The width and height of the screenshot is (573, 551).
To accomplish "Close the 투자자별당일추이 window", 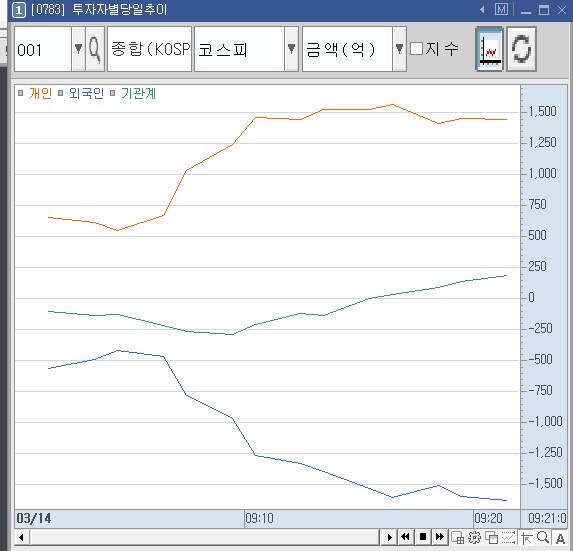I will tap(562, 10).
